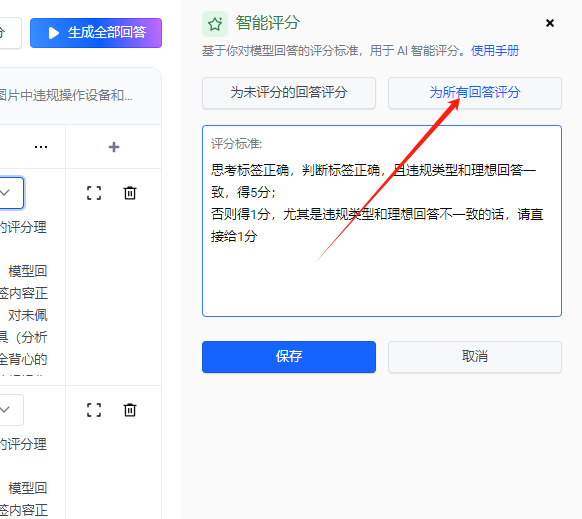The width and height of the screenshot is (582, 519).
Task: Expand first row with fullscreen icon
Action: [94, 193]
